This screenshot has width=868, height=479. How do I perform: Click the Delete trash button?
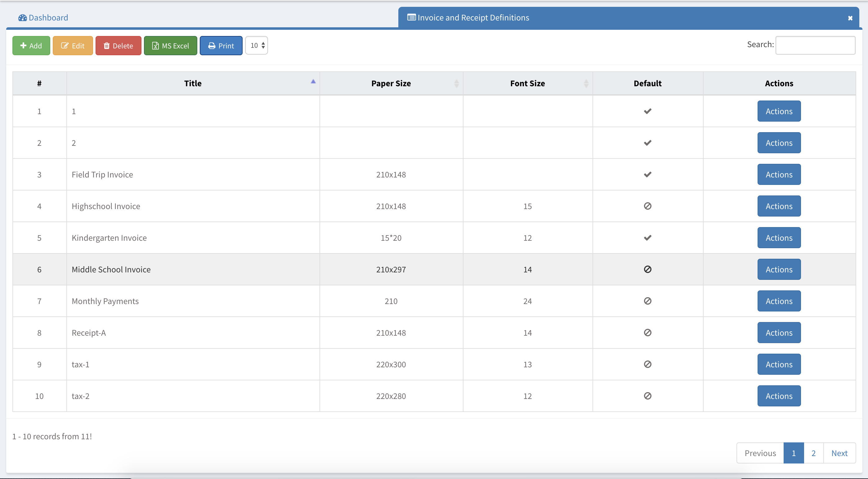click(x=118, y=46)
